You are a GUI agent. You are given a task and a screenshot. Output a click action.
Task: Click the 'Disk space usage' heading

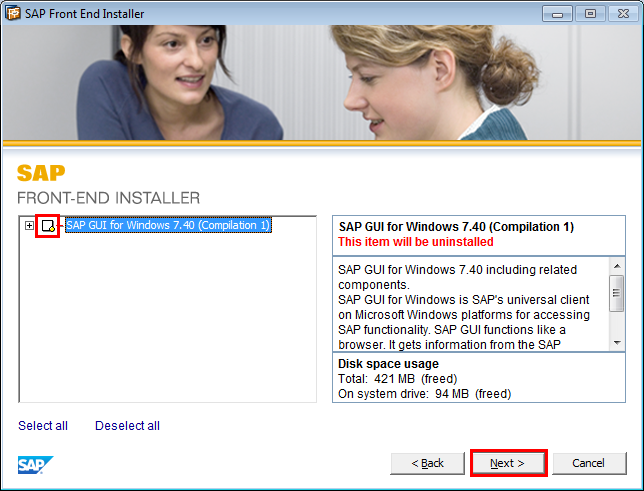tap(388, 364)
